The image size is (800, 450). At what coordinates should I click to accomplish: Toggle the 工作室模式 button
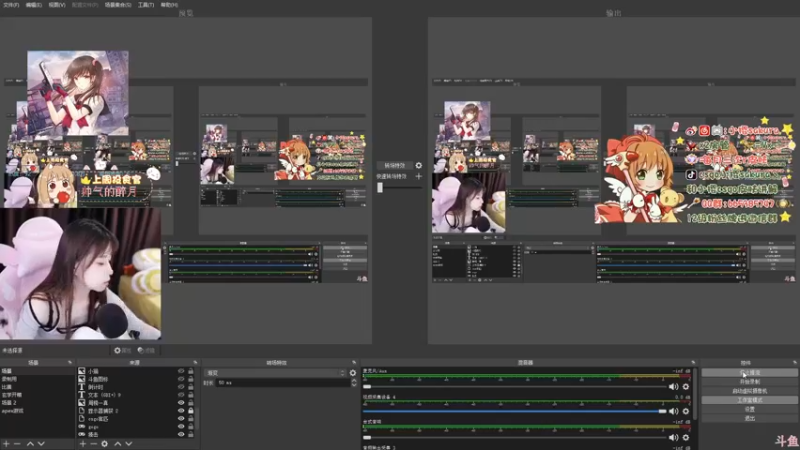pos(749,400)
